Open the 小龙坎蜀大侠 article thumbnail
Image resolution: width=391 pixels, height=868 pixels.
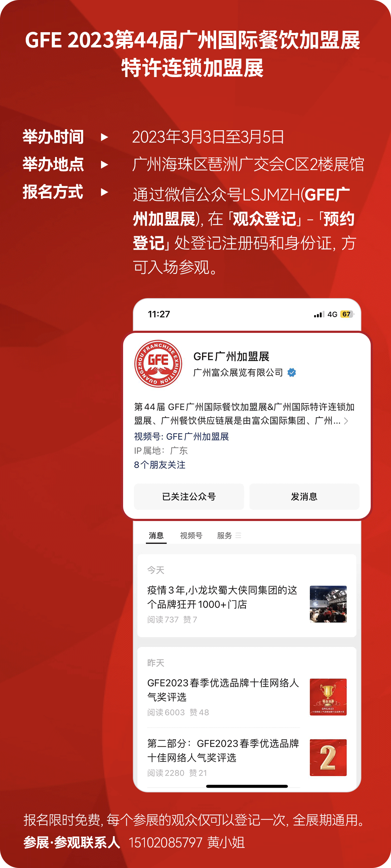[328, 604]
